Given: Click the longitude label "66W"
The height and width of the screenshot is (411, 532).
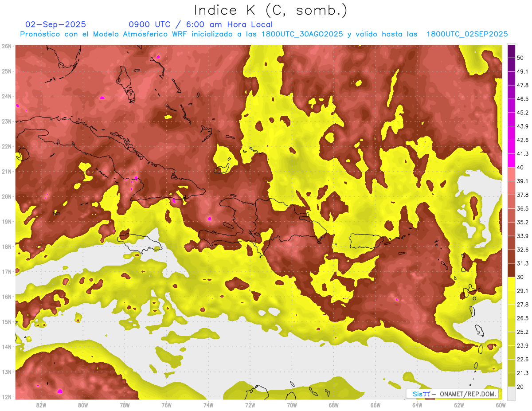Looking at the screenshot, I should (376, 405).
